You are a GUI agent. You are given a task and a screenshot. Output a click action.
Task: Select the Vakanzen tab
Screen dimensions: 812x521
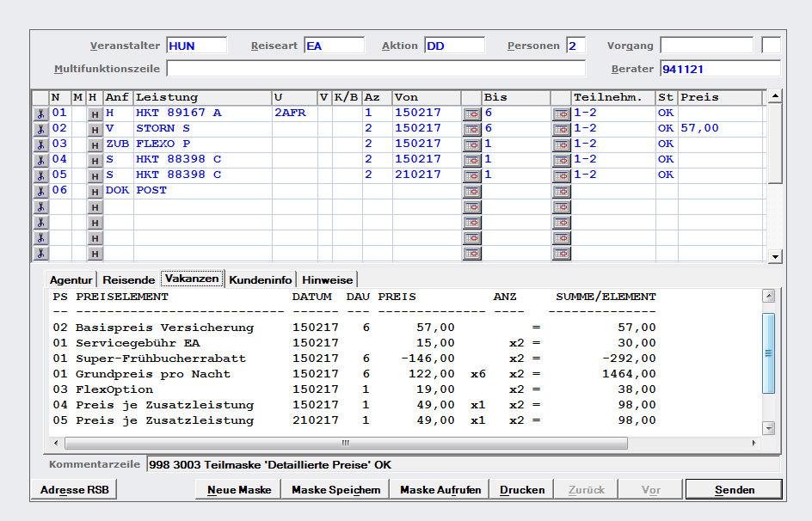pyautogui.click(x=192, y=279)
